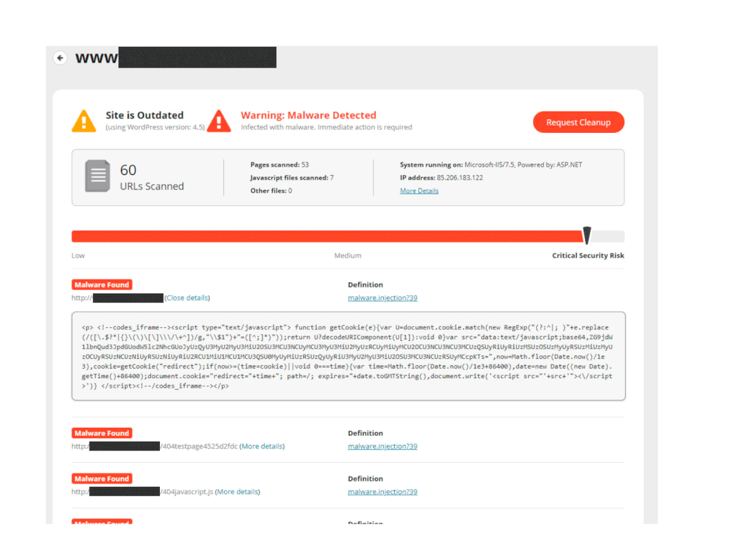Click the Low risk label
Viewport: 756px width, 551px height.
click(78, 256)
